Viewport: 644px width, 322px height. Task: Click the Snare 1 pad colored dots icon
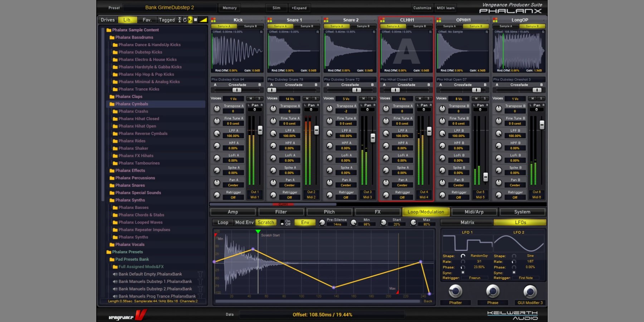270,20
